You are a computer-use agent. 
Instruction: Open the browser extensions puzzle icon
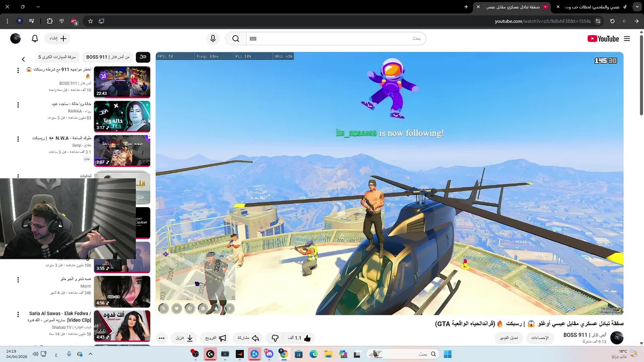click(x=49, y=21)
